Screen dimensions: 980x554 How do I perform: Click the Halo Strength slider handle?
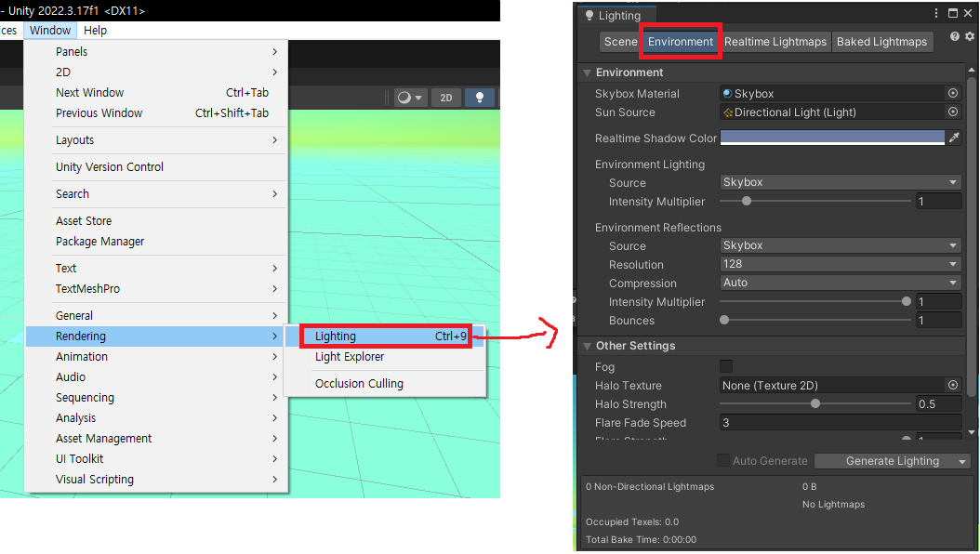tap(815, 403)
